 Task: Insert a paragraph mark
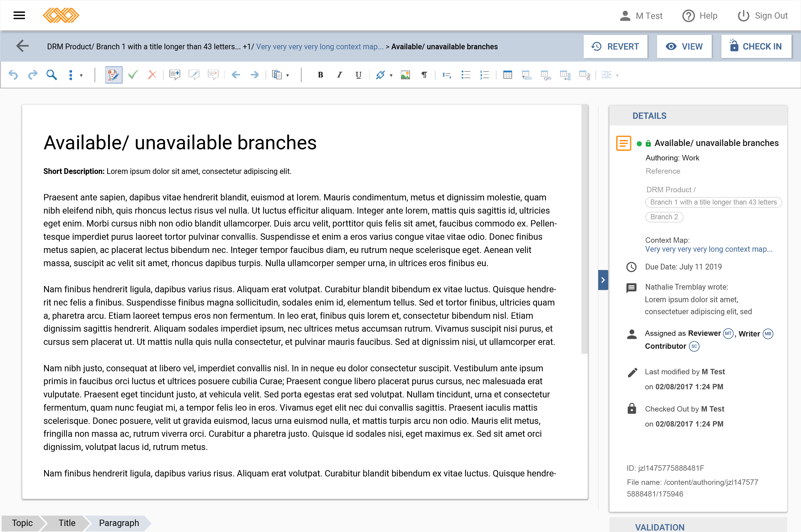424,74
